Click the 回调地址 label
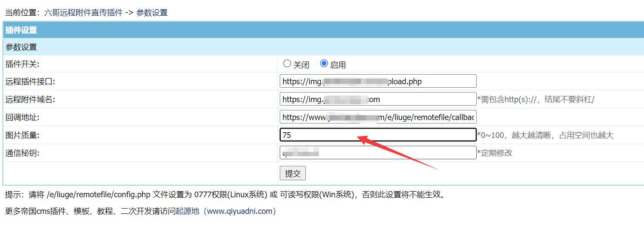 (23, 117)
